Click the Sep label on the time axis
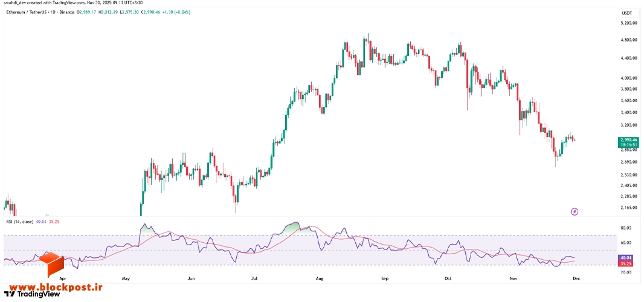This screenshot has width=644, height=302. click(x=384, y=278)
